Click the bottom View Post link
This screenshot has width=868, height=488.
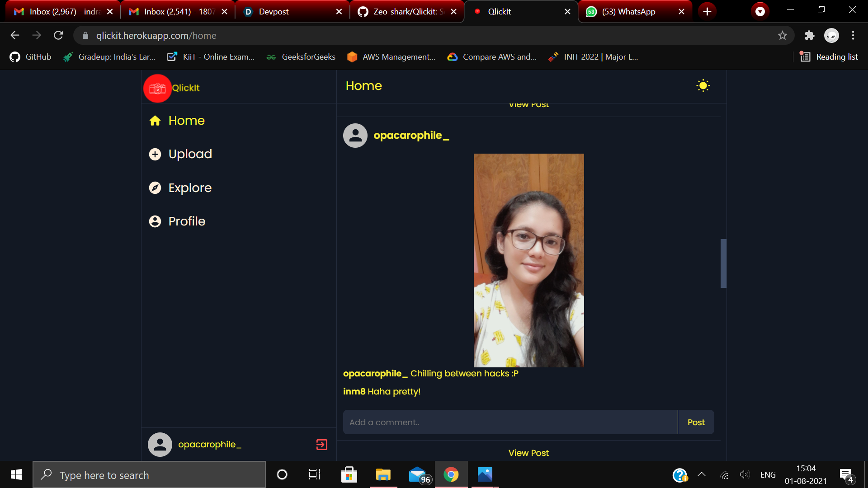point(528,453)
